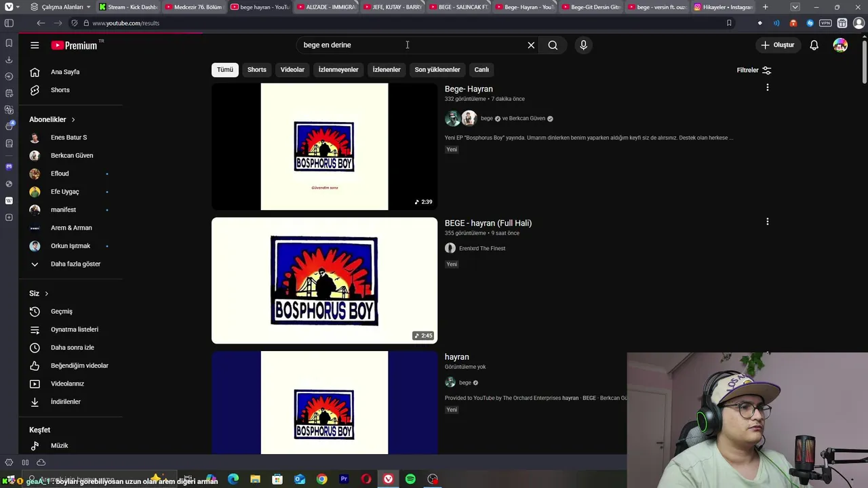Open Shorts in the sidebar

(x=60, y=90)
